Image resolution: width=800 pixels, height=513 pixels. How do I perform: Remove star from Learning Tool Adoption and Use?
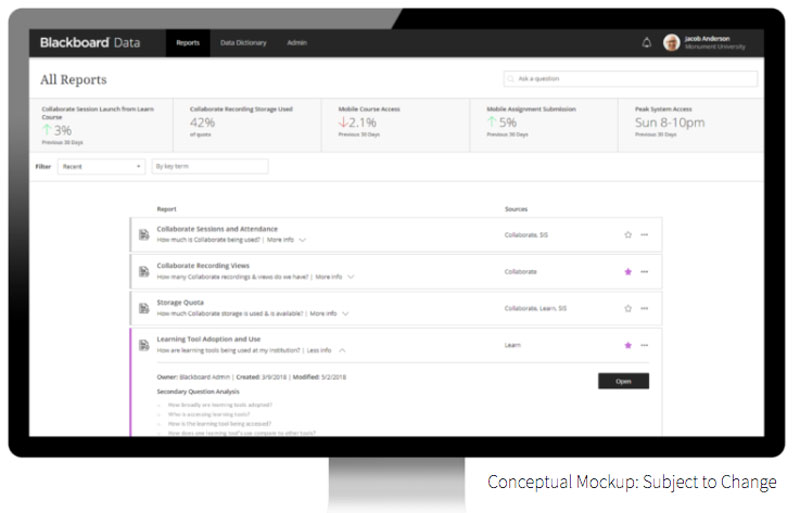(628, 345)
